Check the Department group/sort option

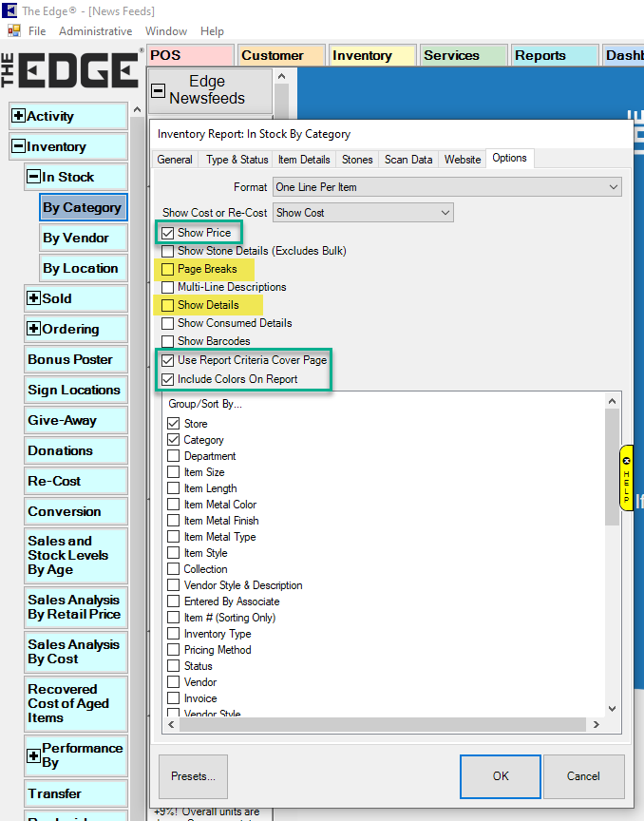coord(173,456)
